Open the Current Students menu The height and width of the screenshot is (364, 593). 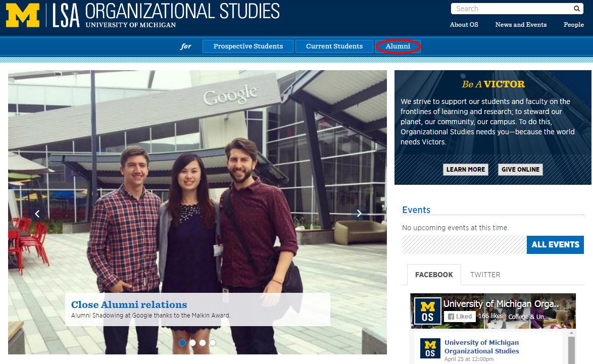tap(334, 46)
